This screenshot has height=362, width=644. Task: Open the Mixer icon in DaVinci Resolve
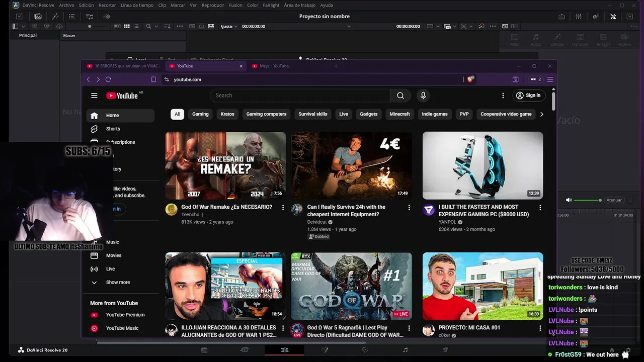(x=579, y=16)
